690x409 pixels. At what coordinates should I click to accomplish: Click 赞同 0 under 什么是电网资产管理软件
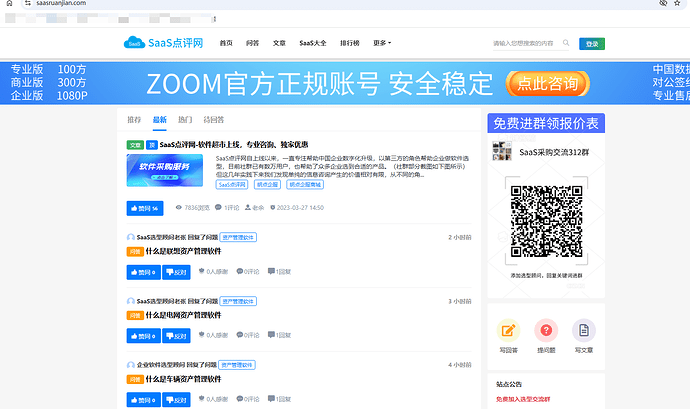(143, 336)
